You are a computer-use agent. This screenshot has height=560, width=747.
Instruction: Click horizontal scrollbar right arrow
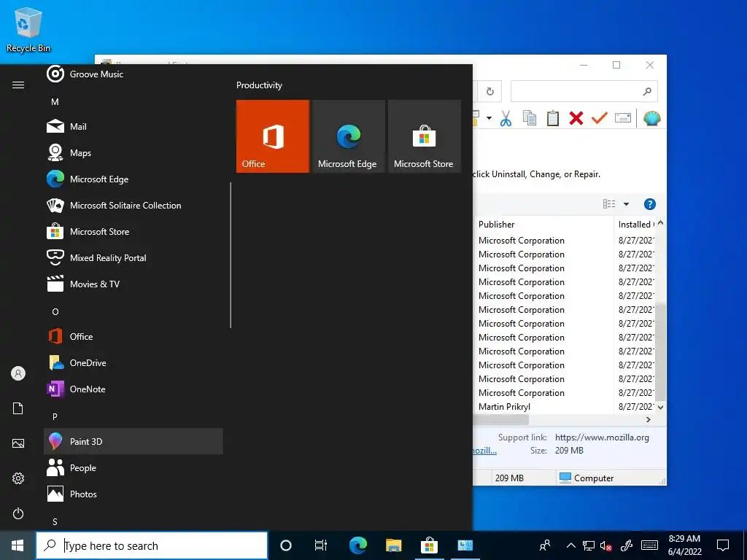[x=649, y=419]
